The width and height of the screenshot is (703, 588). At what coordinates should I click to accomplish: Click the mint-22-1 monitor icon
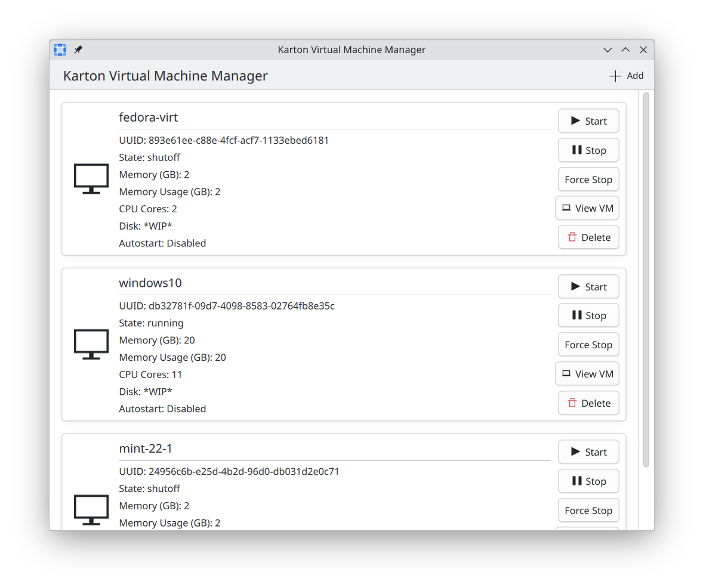click(91, 510)
